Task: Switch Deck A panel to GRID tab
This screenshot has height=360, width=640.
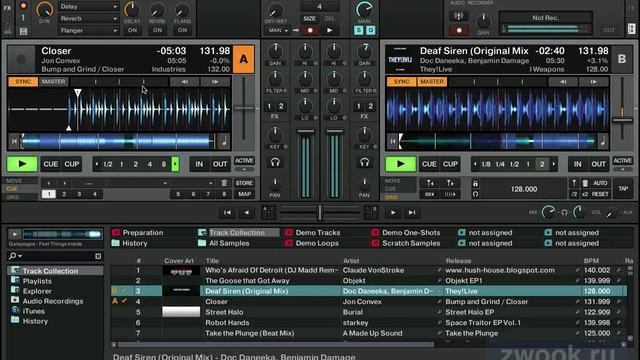Action: [13, 197]
